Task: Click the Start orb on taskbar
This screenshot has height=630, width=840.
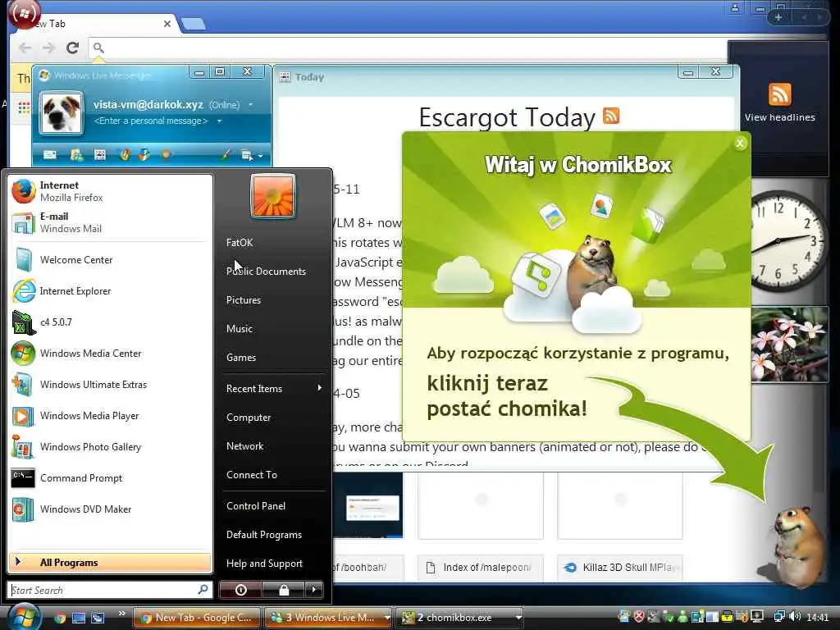Action: [x=24, y=616]
